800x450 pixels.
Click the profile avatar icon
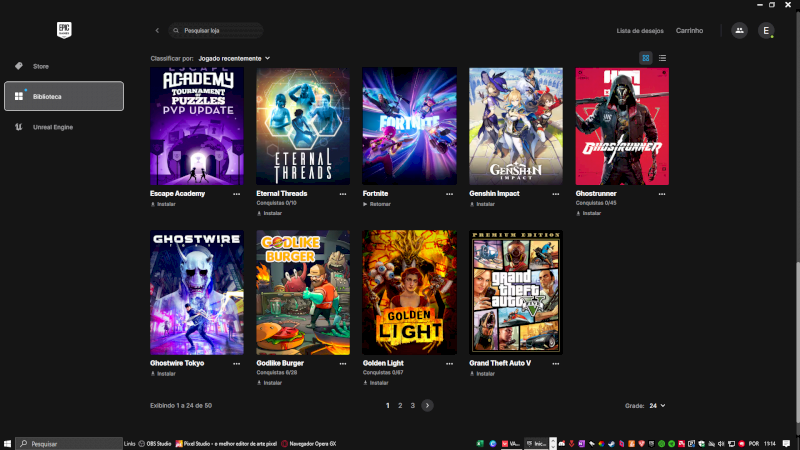coord(766,31)
